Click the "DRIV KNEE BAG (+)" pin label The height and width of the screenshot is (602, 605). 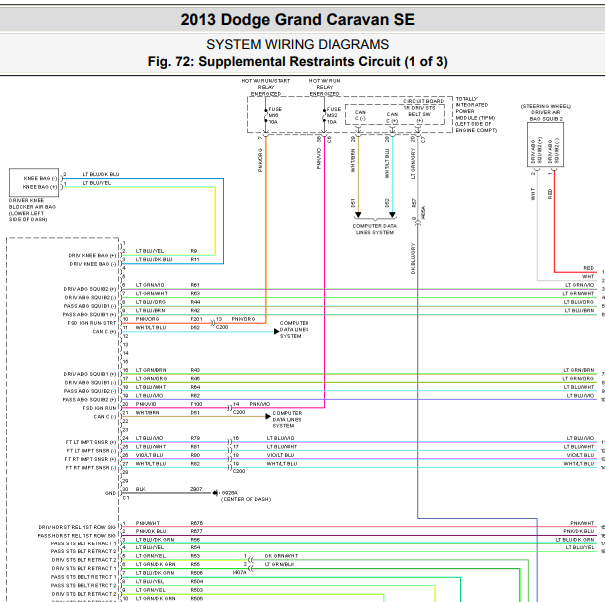(x=92, y=255)
